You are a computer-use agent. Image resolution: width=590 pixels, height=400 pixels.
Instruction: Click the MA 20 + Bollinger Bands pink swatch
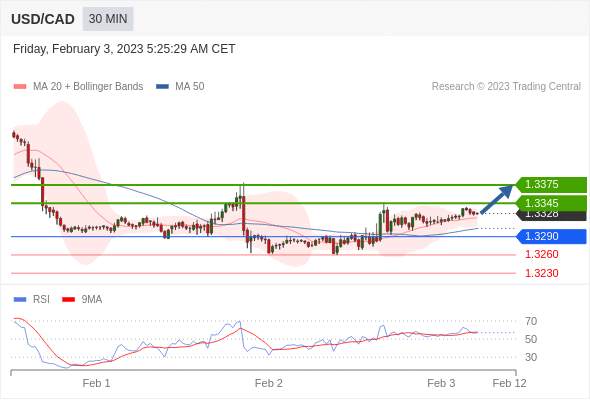20,87
